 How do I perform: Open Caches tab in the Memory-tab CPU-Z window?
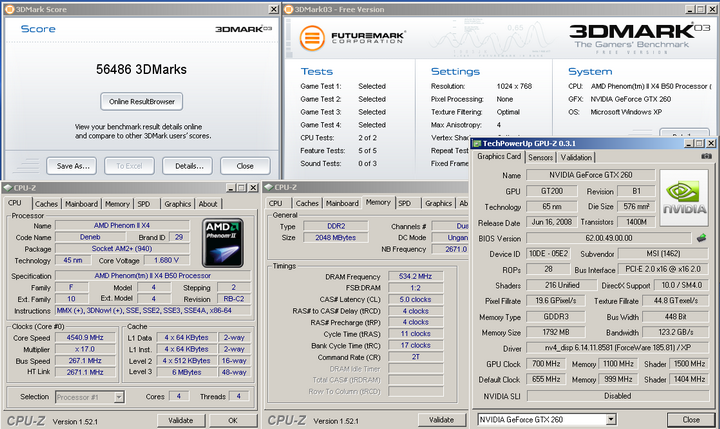point(307,203)
